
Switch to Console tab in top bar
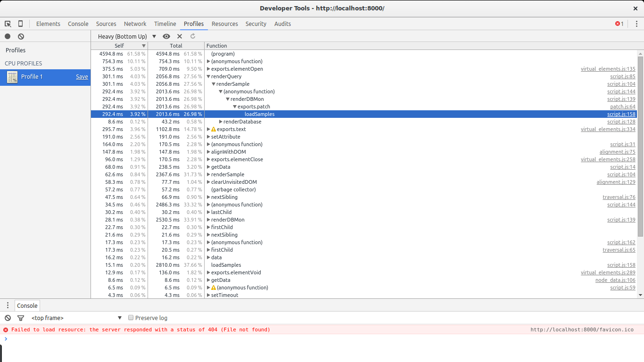(x=78, y=24)
